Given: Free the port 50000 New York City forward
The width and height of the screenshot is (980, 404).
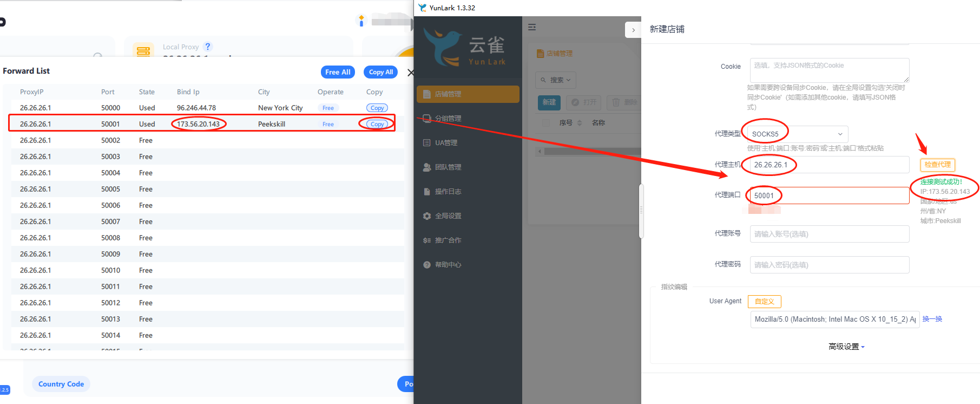Looking at the screenshot, I should (328, 108).
